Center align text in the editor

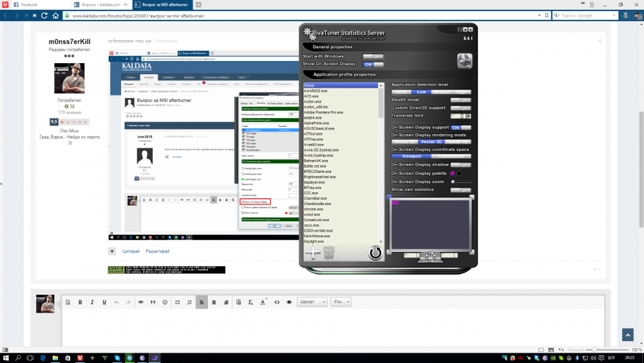[214, 302]
